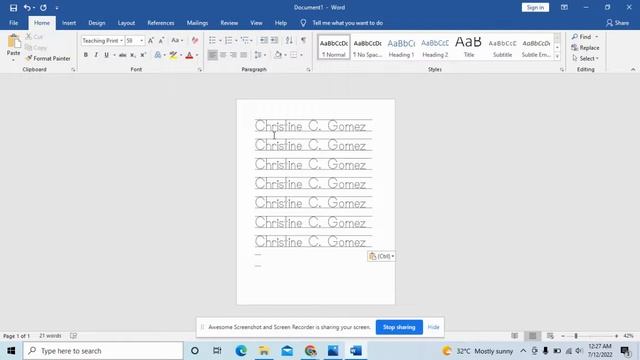Apply superscript formatting
Image resolution: width=640 pixels, height=360 pixels.
(x=143, y=55)
